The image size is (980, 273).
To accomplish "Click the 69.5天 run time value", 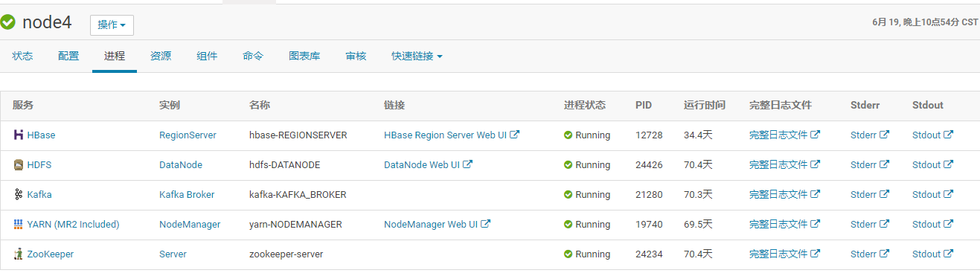I will tap(698, 225).
